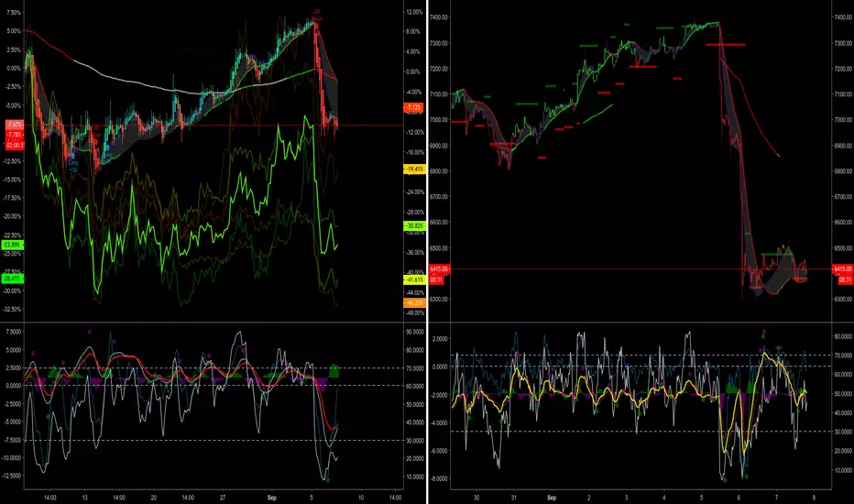854x504 pixels.
Task: Click the 08:31 countdown tag on right chart's right axis
Action: [845, 279]
